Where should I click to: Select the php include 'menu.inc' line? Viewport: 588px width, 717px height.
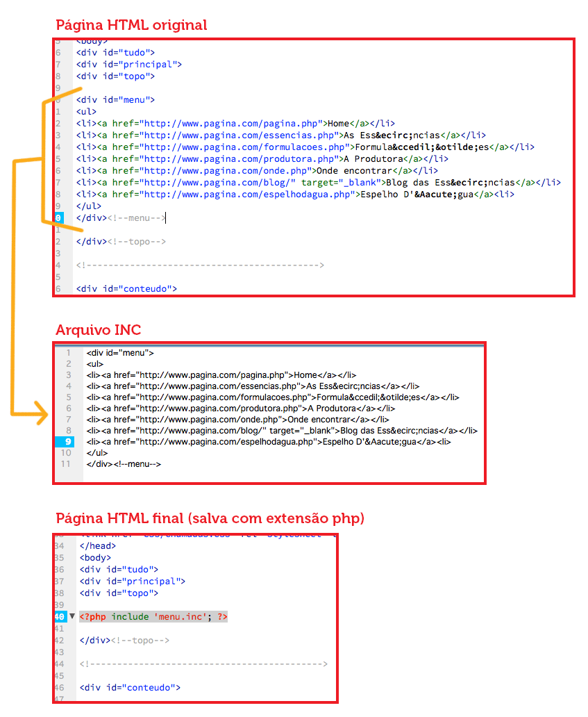[x=153, y=617]
